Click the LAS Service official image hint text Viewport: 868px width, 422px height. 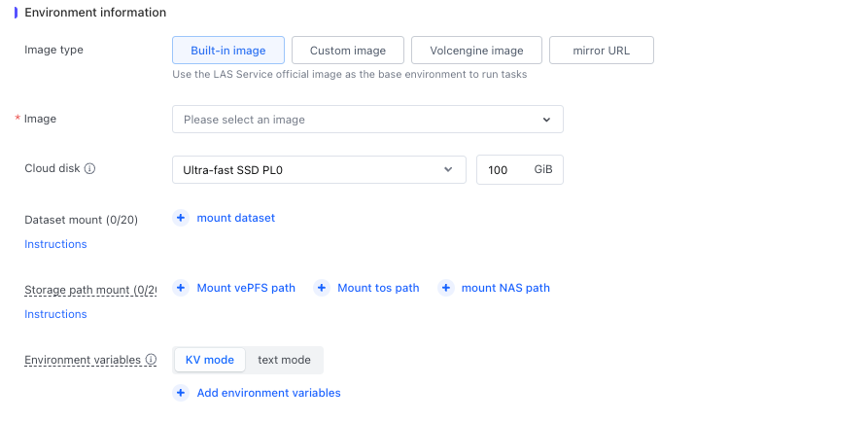pyautogui.click(x=349, y=74)
